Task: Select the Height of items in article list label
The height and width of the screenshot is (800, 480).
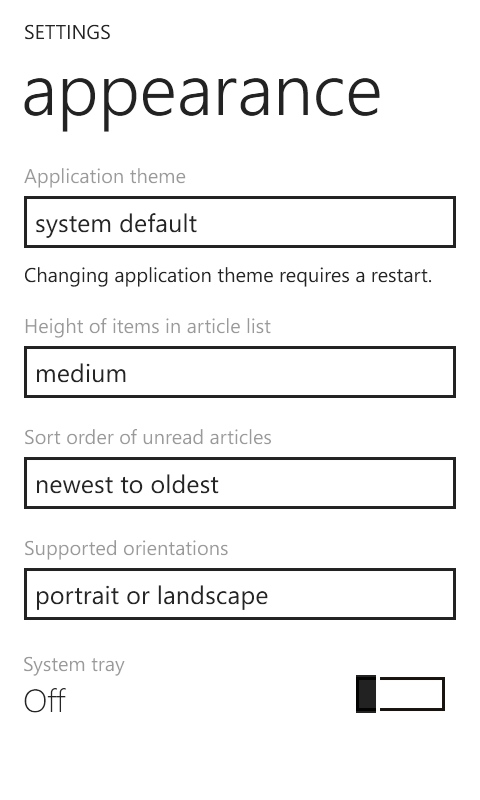Action: coord(147,327)
